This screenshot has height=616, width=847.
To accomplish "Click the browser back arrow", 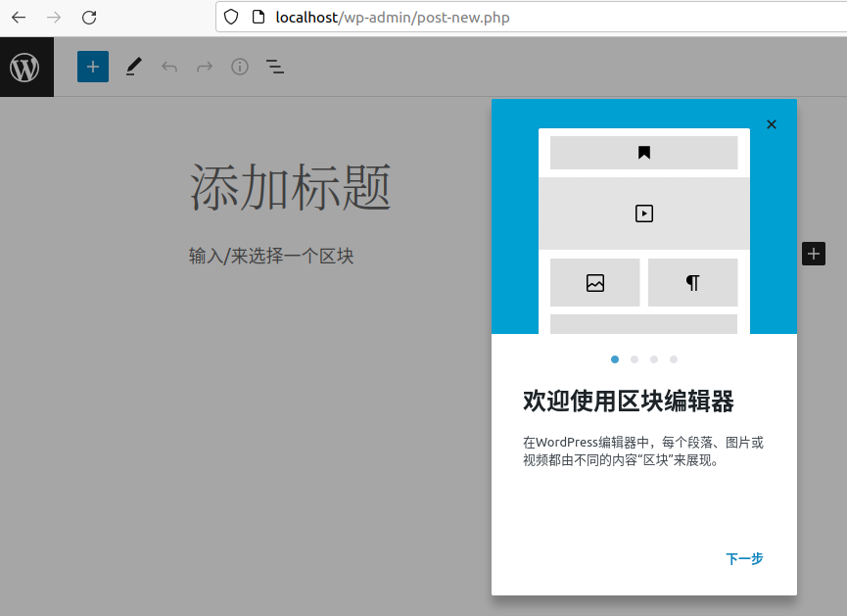I will tap(19, 18).
